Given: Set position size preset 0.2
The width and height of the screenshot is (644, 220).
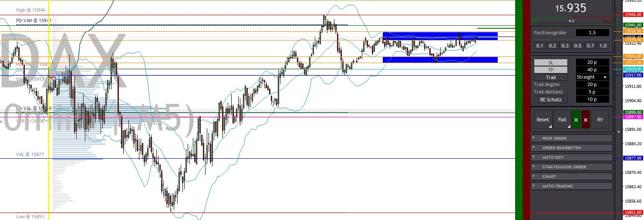Looking at the screenshot, I should point(553,46).
